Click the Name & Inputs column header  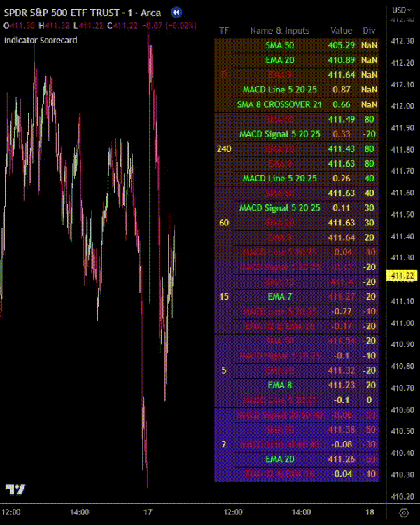pyautogui.click(x=280, y=31)
